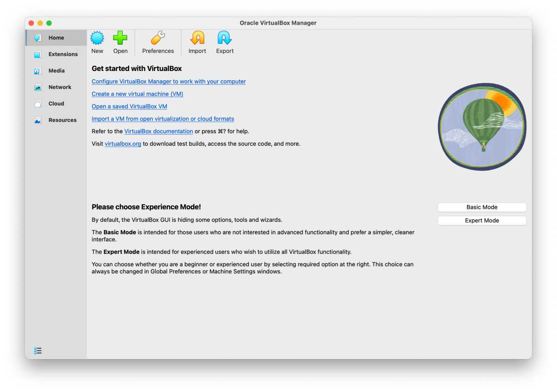Select the Media sidebar icon
Image resolution: width=557 pixels, height=392 pixels.
click(x=38, y=71)
